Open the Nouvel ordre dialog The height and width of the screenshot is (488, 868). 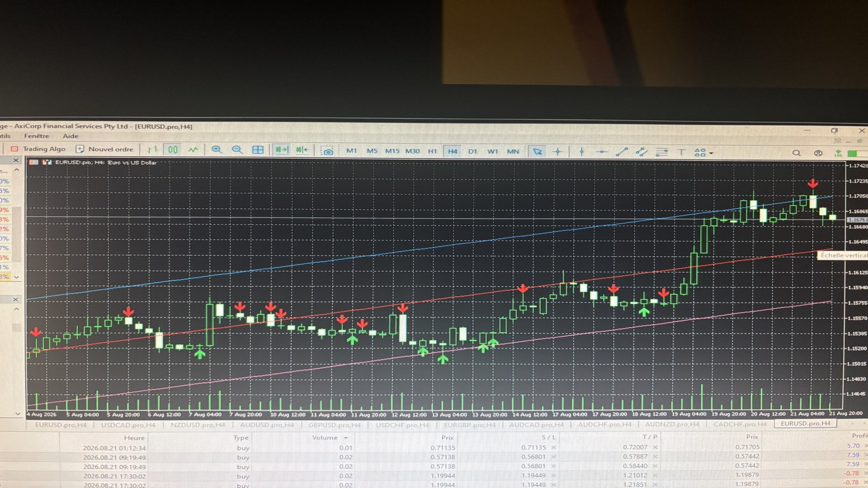point(105,149)
